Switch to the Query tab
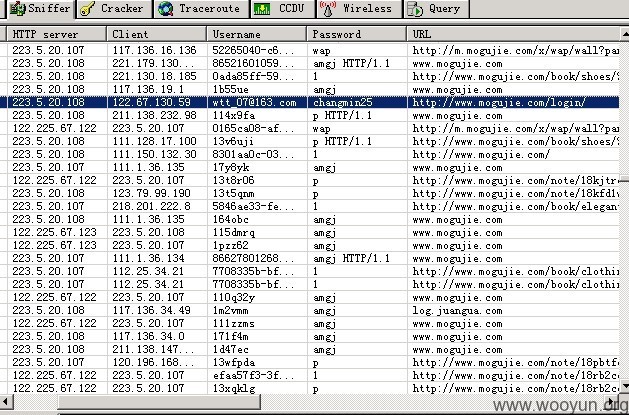The image size is (629, 415). tap(436, 8)
